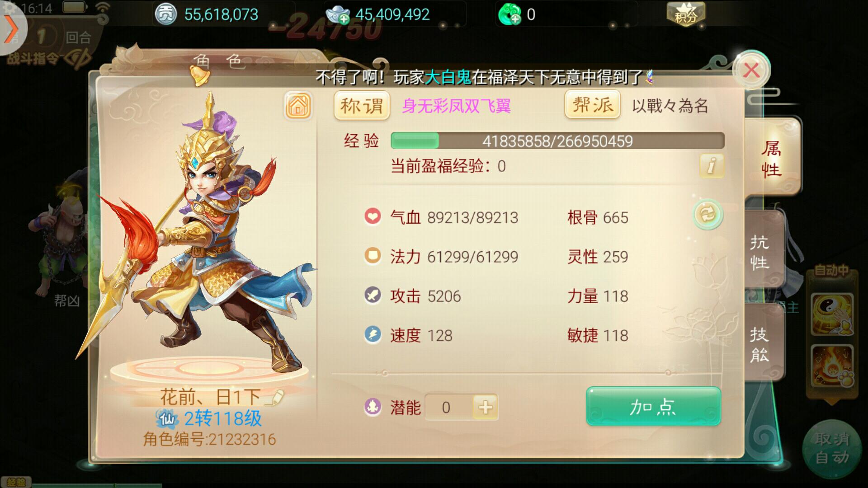Tap the circular refresh attributes icon

[x=708, y=214]
